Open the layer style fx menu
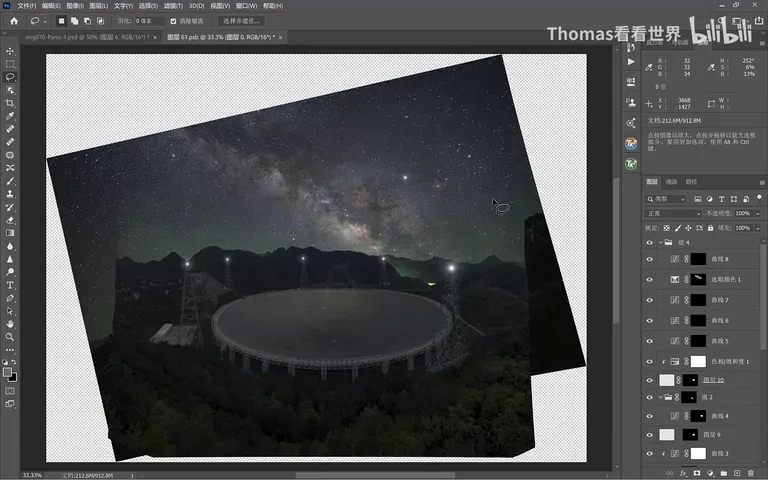 point(683,473)
